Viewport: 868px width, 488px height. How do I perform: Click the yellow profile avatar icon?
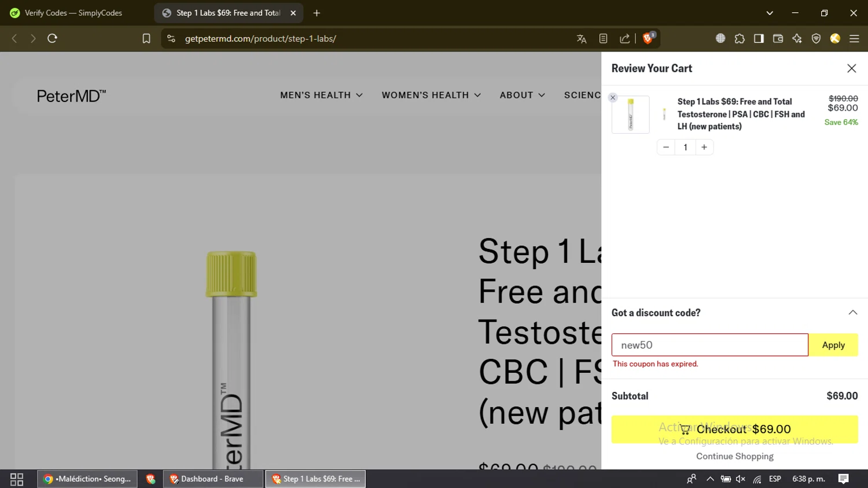(835, 38)
